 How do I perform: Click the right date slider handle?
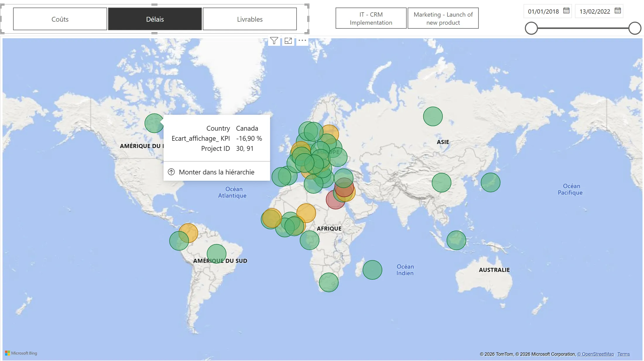635,28
